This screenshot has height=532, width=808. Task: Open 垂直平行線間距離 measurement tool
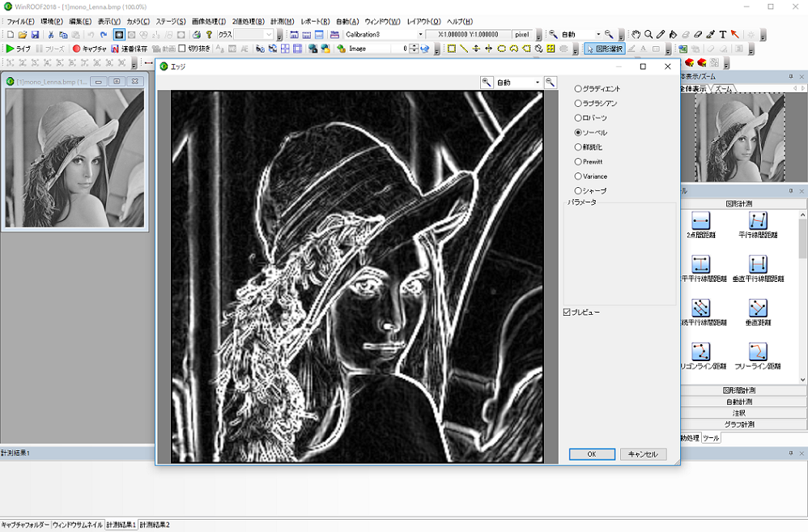click(x=758, y=269)
